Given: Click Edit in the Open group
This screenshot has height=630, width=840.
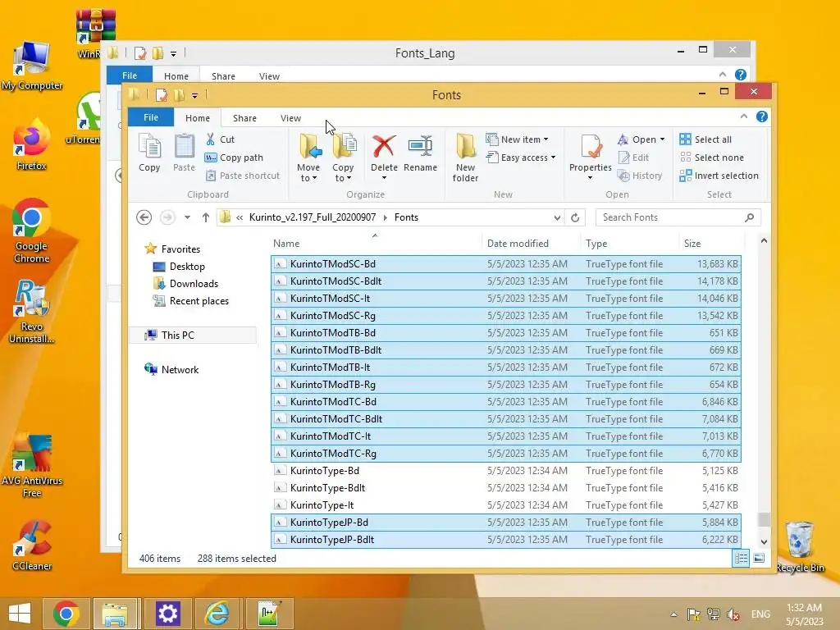Looking at the screenshot, I should tap(634, 157).
